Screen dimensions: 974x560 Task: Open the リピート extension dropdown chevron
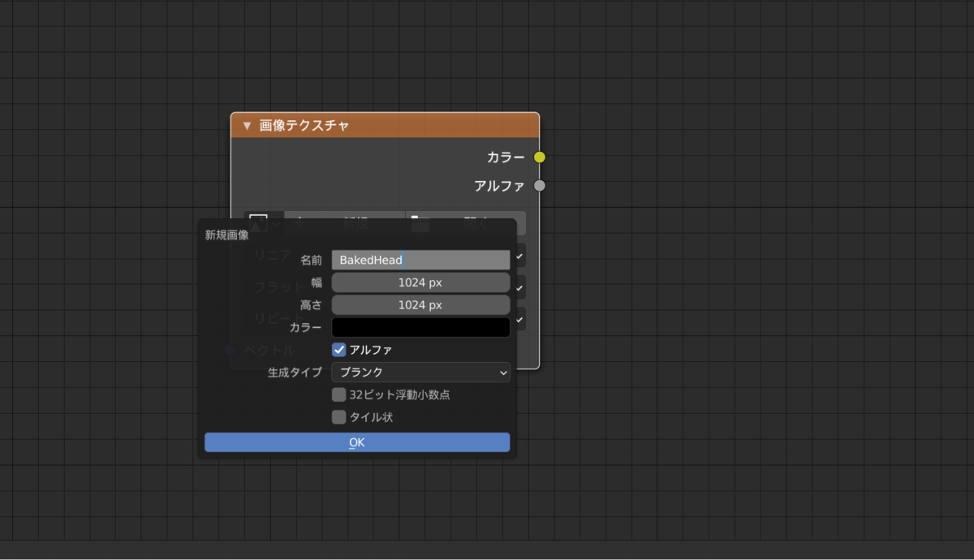[519, 319]
